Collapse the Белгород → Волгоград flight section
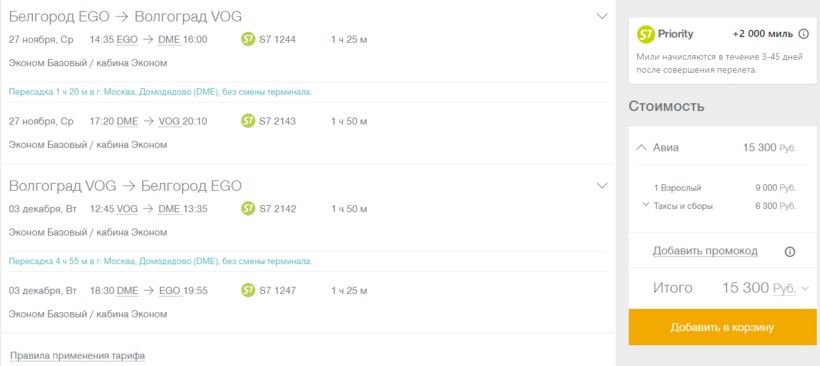Viewport: 820px width, 366px height. 602,16
